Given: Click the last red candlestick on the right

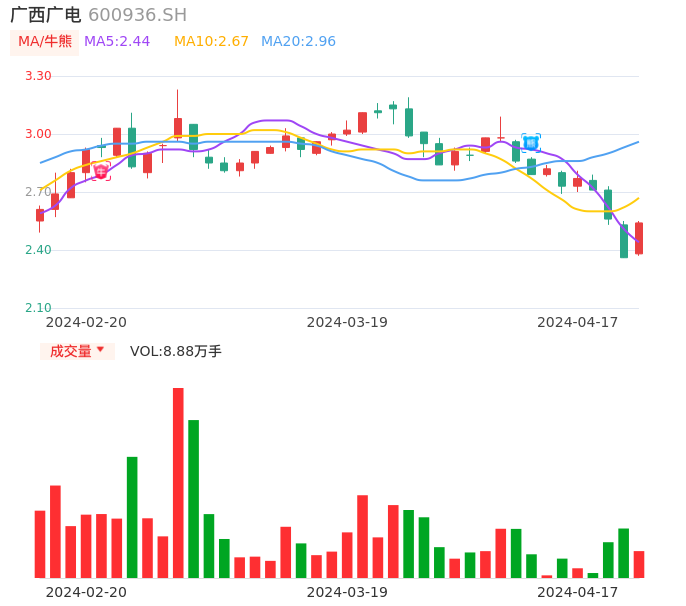Looking at the screenshot, I should pos(639,238).
